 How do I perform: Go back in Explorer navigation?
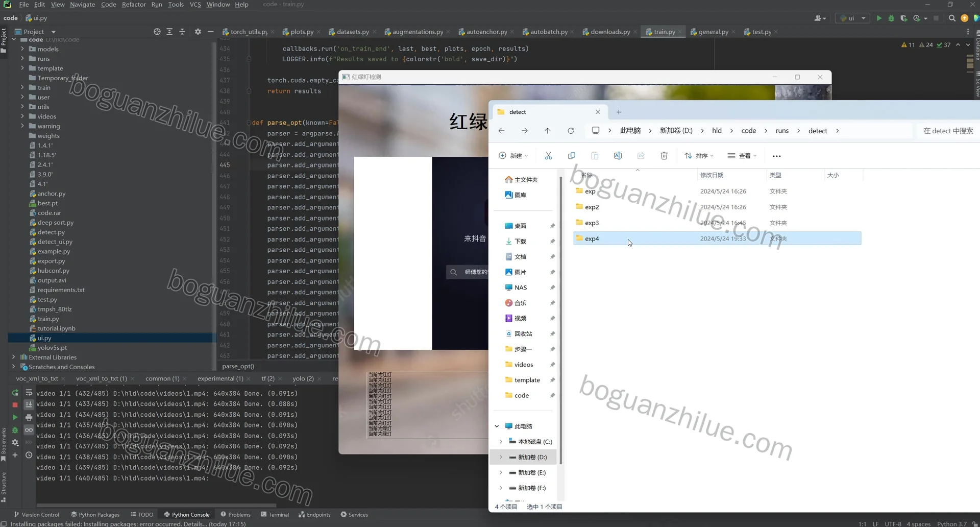[502, 131]
